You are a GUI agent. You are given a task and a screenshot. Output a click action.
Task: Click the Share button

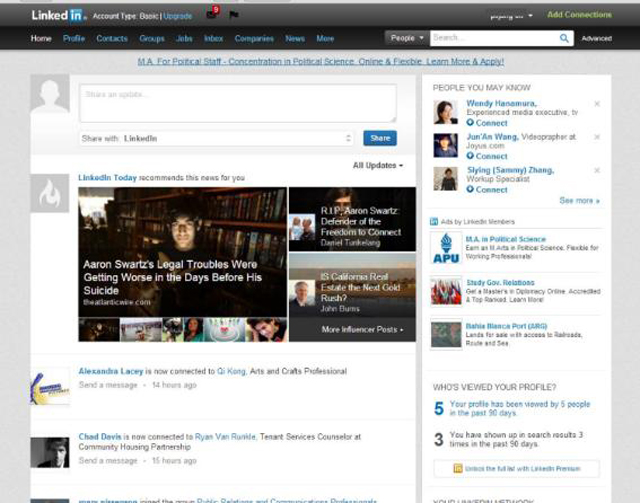[x=380, y=138]
